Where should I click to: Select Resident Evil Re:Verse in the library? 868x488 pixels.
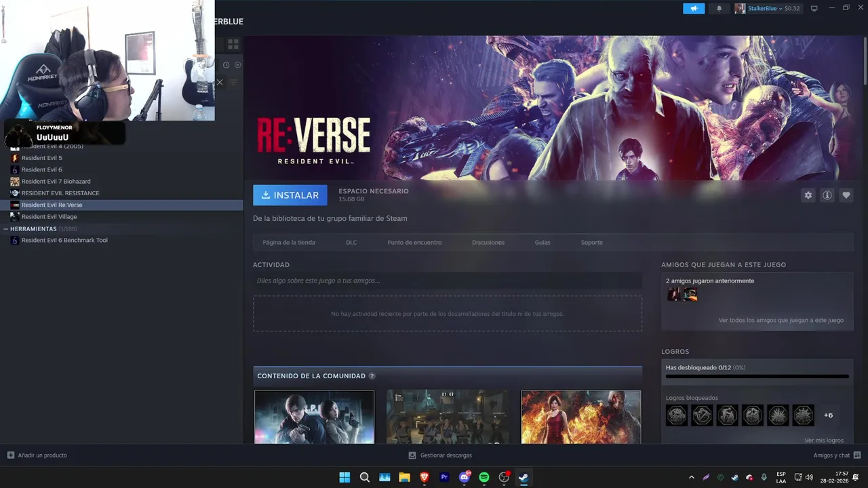click(x=122, y=205)
